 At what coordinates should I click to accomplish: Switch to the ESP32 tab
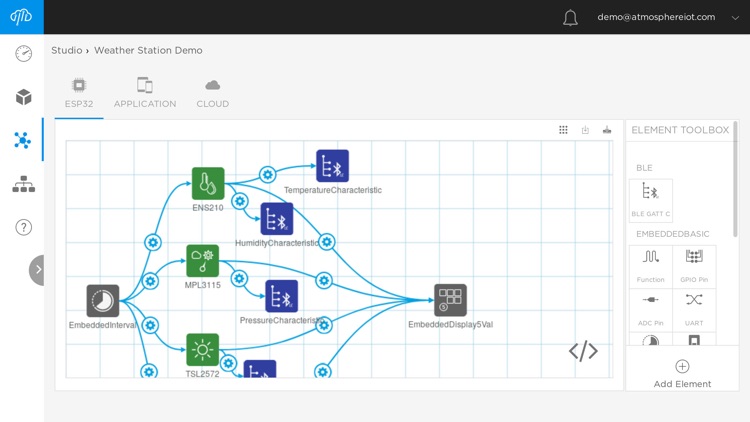click(79, 93)
